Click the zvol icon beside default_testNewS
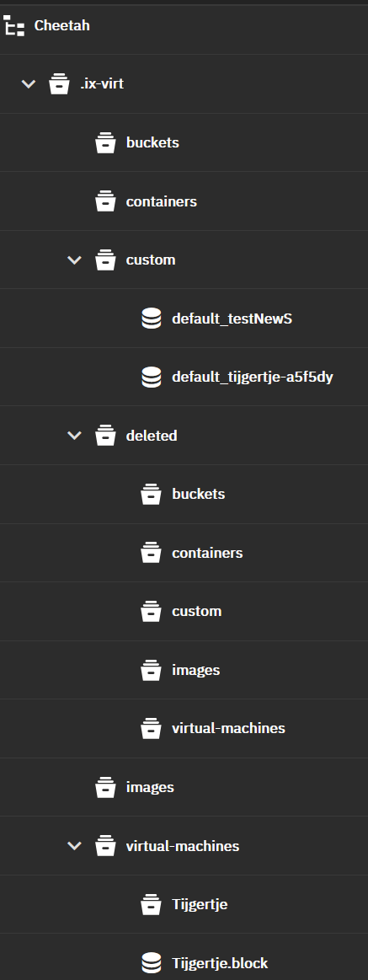 [152, 319]
